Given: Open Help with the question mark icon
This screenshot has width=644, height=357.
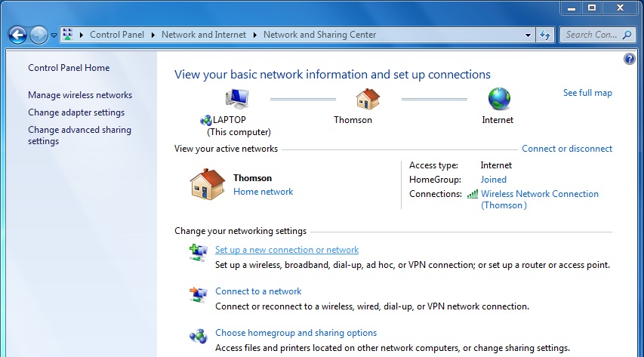Looking at the screenshot, I should 629,59.
